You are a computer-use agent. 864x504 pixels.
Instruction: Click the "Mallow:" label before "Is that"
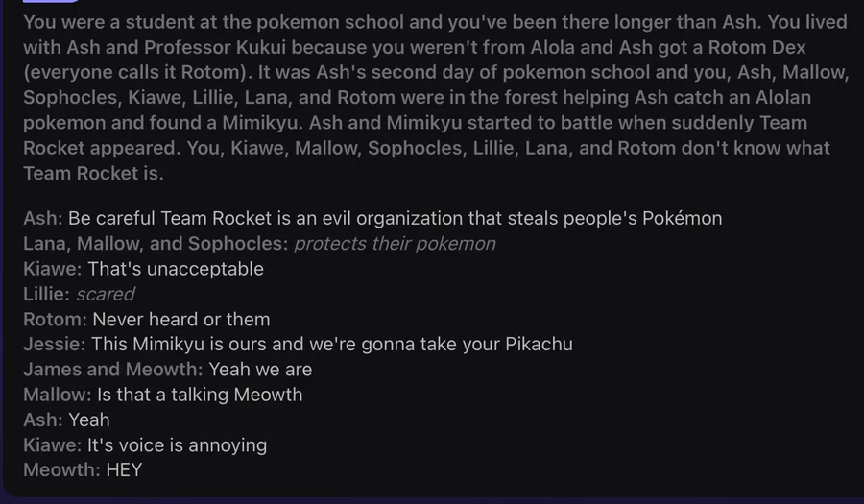[x=58, y=395]
